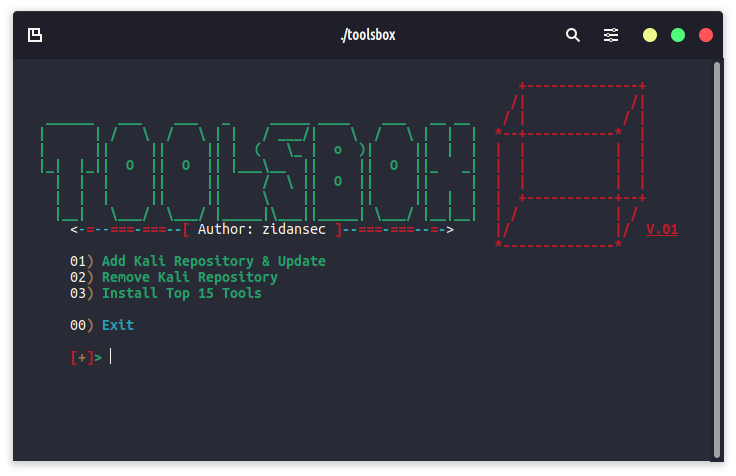Screen dimensions: 736x476
Task: Open a new tab with the titlebar icon
Action: click(x=35, y=35)
